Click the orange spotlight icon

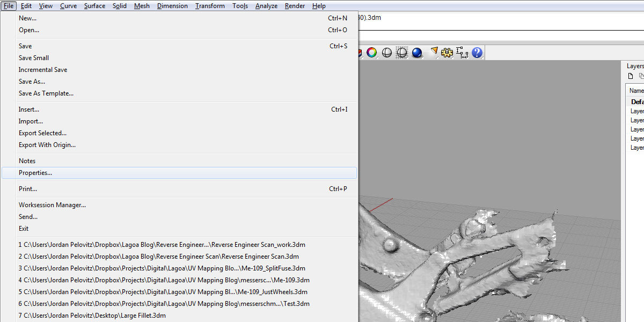pos(434,52)
